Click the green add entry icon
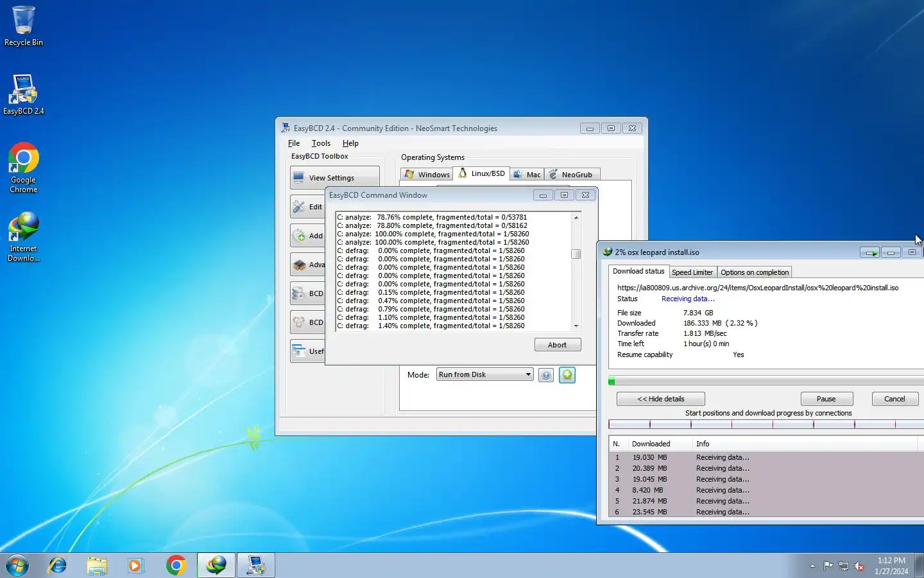 (567, 375)
